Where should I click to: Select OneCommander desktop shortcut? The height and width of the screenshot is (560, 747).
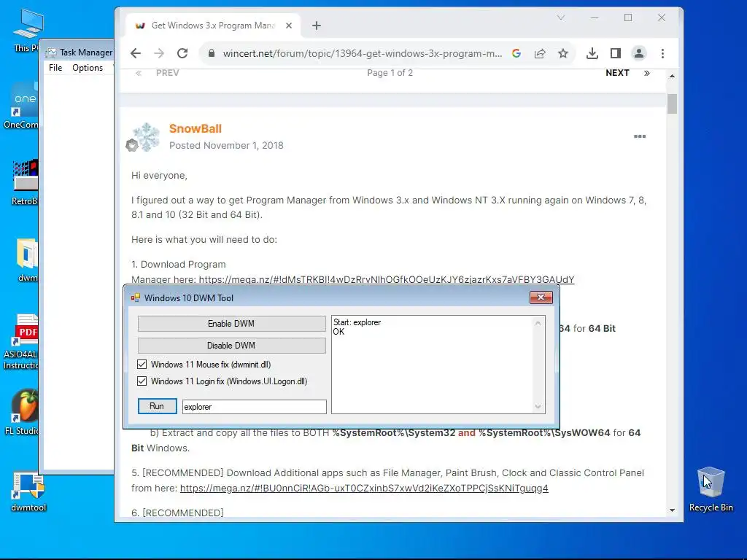tap(21, 106)
